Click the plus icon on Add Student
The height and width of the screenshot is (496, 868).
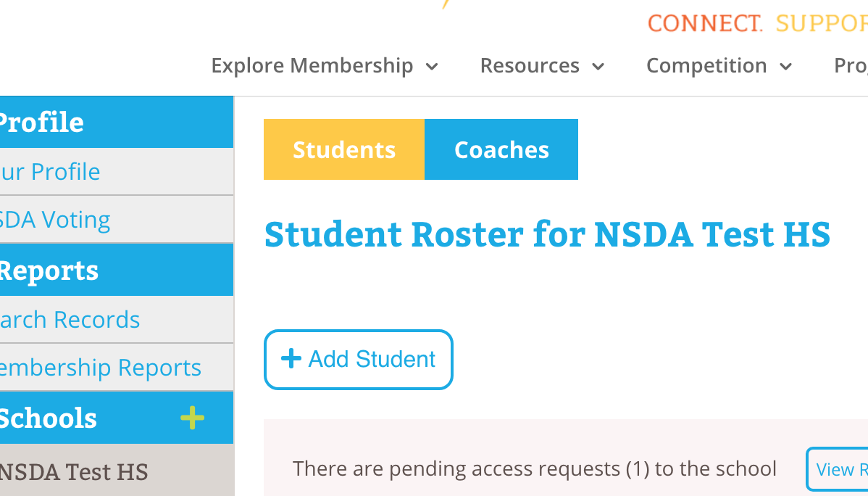(x=291, y=359)
